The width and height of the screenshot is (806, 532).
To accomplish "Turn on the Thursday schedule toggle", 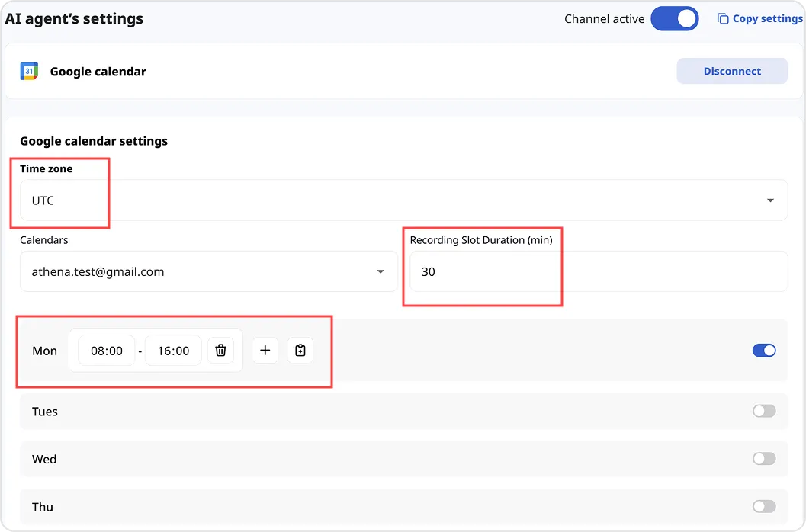I will (x=763, y=507).
